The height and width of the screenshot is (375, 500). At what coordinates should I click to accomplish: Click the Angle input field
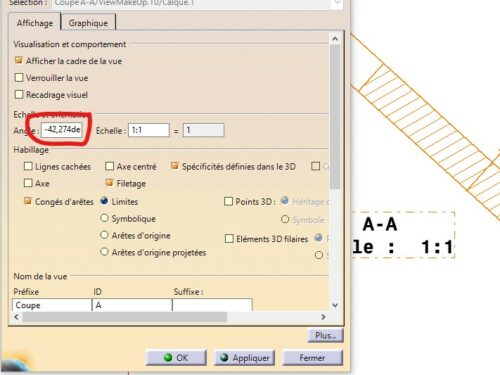pos(61,130)
